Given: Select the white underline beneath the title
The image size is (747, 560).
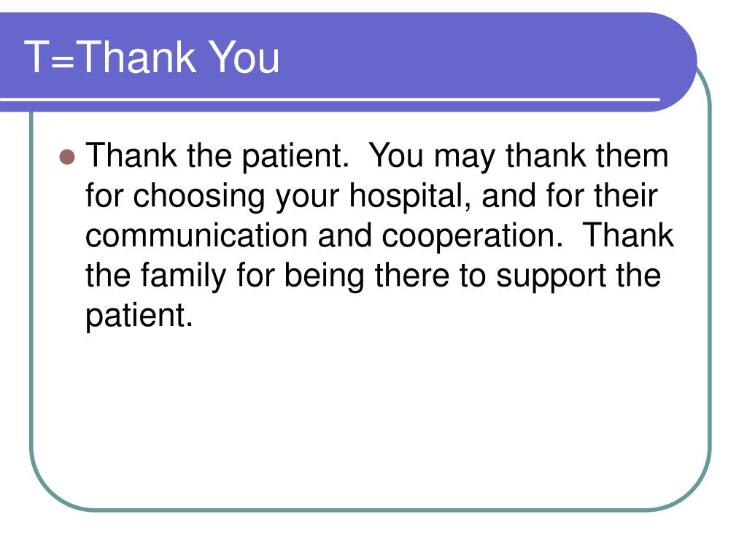Looking at the screenshot, I should click(330, 99).
